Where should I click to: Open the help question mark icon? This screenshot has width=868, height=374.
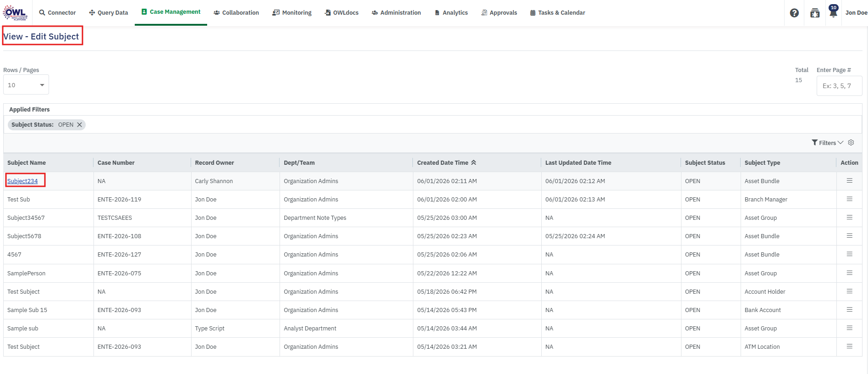point(794,13)
